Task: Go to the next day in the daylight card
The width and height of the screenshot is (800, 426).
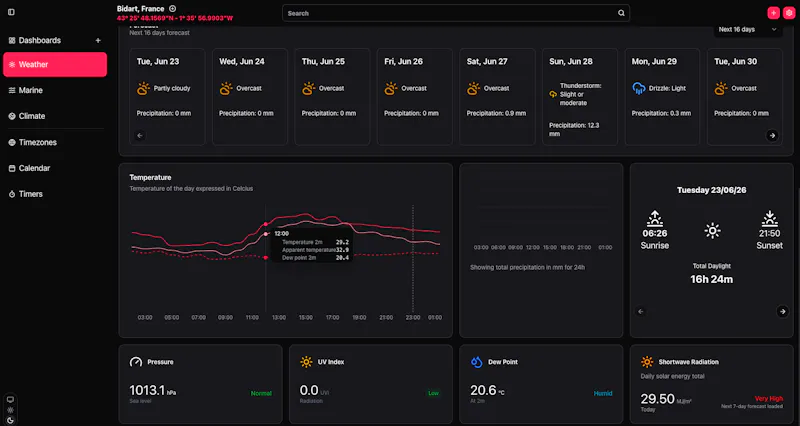Action: point(782,312)
